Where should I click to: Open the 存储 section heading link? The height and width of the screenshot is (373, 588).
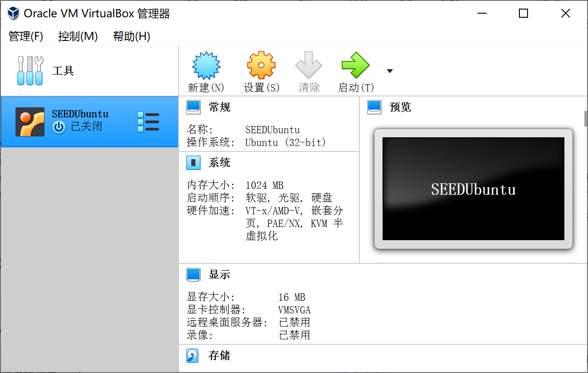tap(219, 356)
